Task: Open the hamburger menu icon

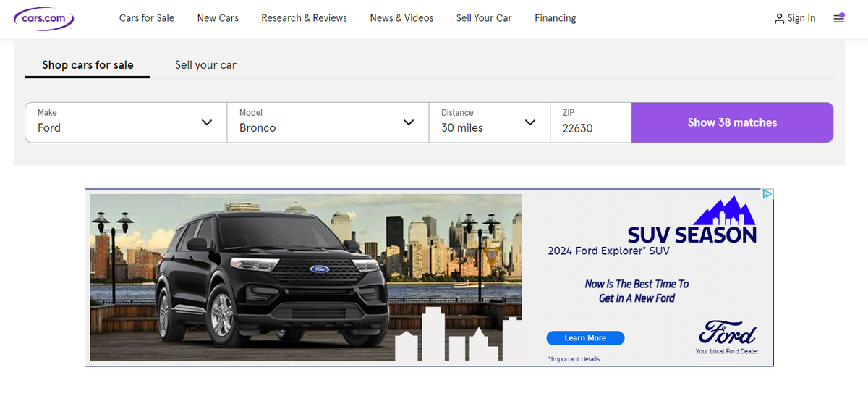Action: click(839, 18)
